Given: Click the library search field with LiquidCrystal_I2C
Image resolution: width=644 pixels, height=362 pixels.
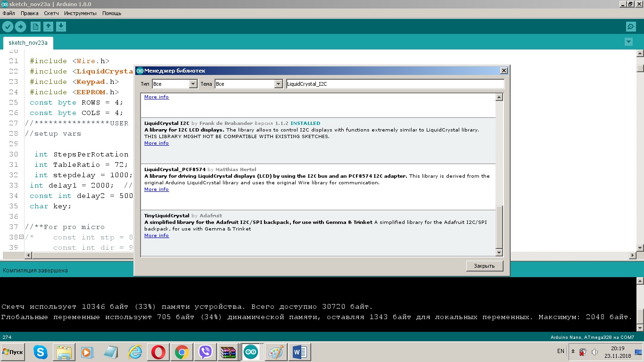Looking at the screenshot, I should [395, 84].
